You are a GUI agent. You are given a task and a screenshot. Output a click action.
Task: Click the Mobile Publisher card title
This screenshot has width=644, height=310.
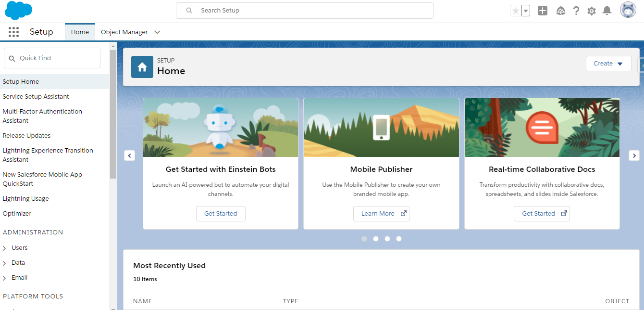click(x=381, y=169)
